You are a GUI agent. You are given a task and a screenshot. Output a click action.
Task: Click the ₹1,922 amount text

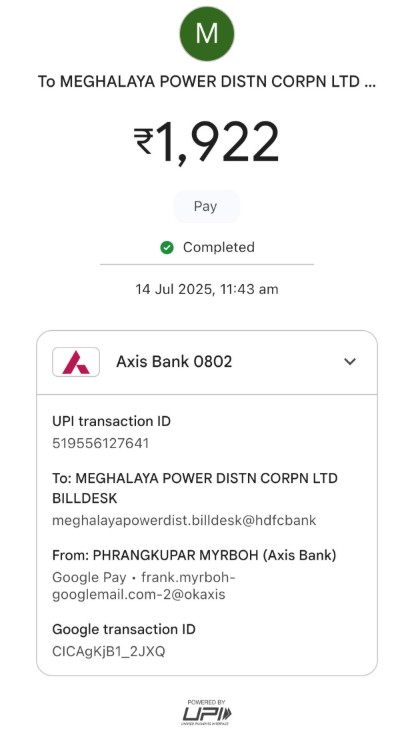point(206,142)
